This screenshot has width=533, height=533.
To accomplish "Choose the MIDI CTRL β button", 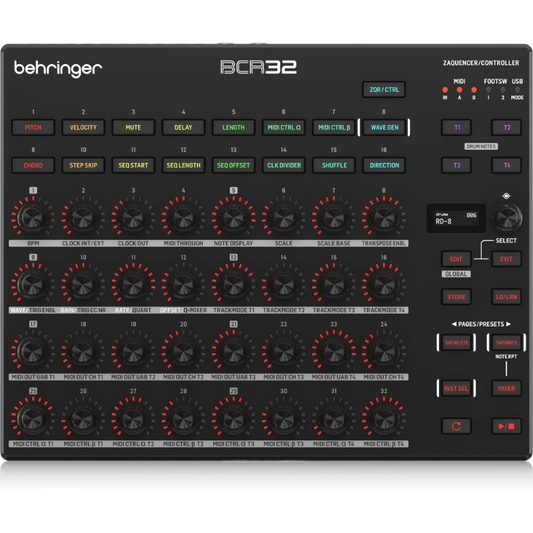I will click(334, 127).
